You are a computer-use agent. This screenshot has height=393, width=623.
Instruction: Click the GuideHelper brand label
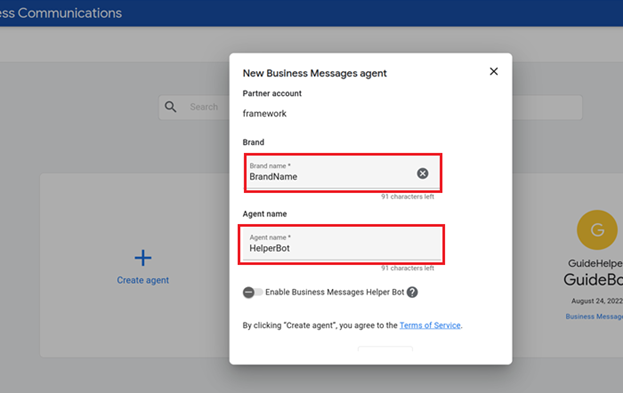tap(595, 263)
